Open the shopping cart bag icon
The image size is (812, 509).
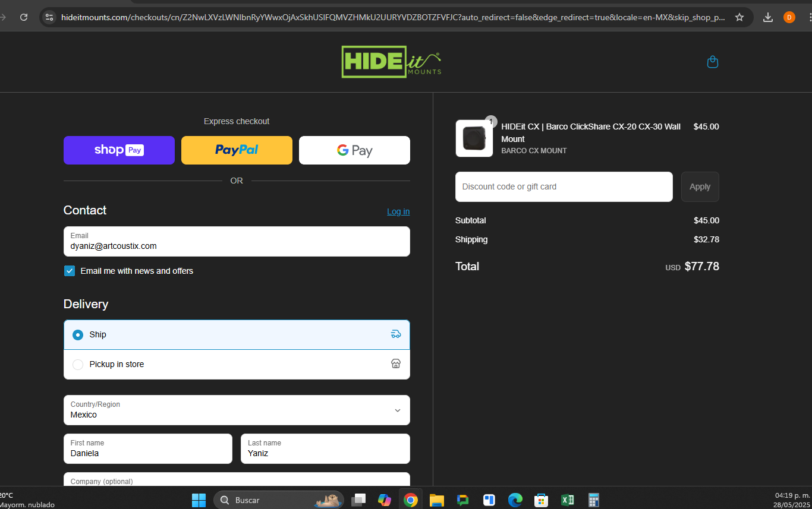point(713,62)
